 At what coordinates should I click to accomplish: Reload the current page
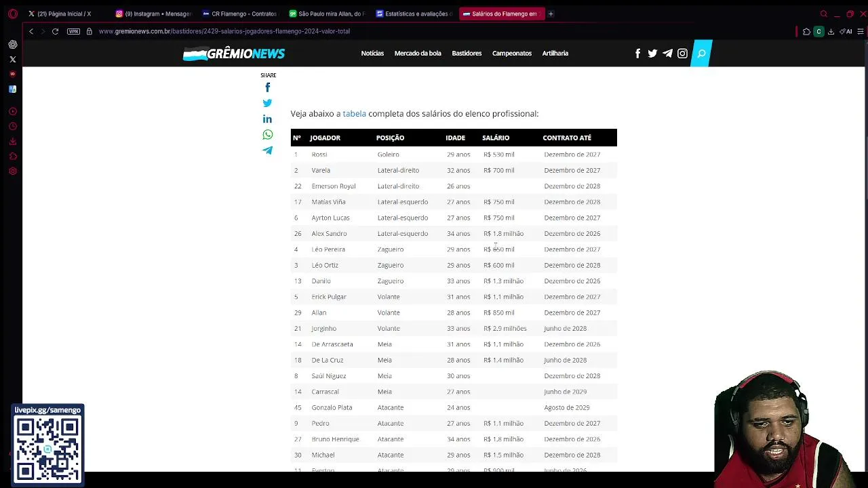[x=55, y=31]
